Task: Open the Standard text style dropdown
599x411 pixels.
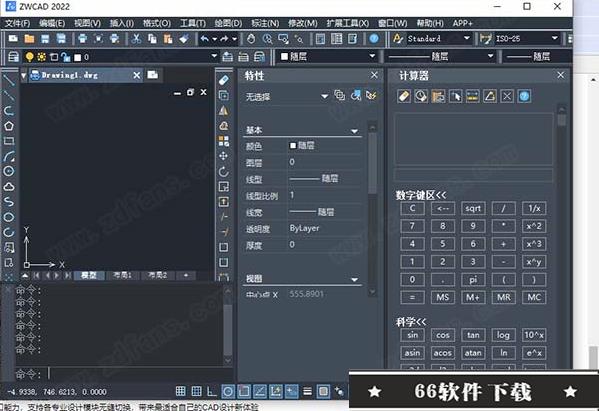Action: click(x=466, y=38)
